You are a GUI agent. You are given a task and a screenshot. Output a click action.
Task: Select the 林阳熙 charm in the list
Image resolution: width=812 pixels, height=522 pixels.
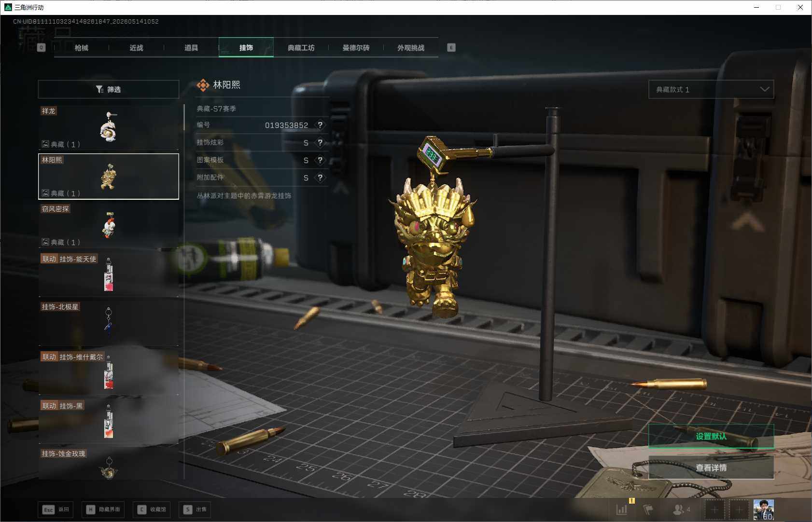(109, 176)
